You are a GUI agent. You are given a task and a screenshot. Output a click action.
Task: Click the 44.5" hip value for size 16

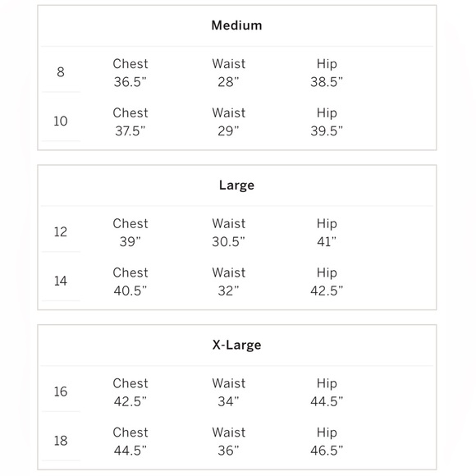click(327, 401)
